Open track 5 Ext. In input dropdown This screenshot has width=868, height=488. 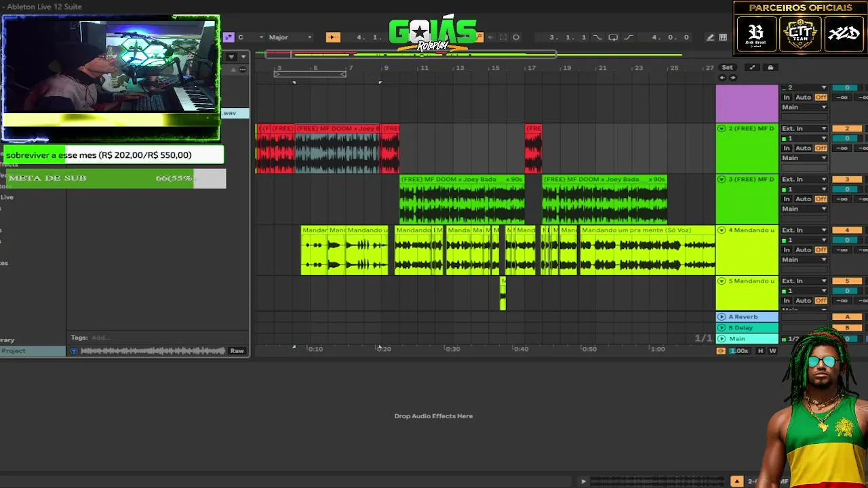tap(804, 281)
